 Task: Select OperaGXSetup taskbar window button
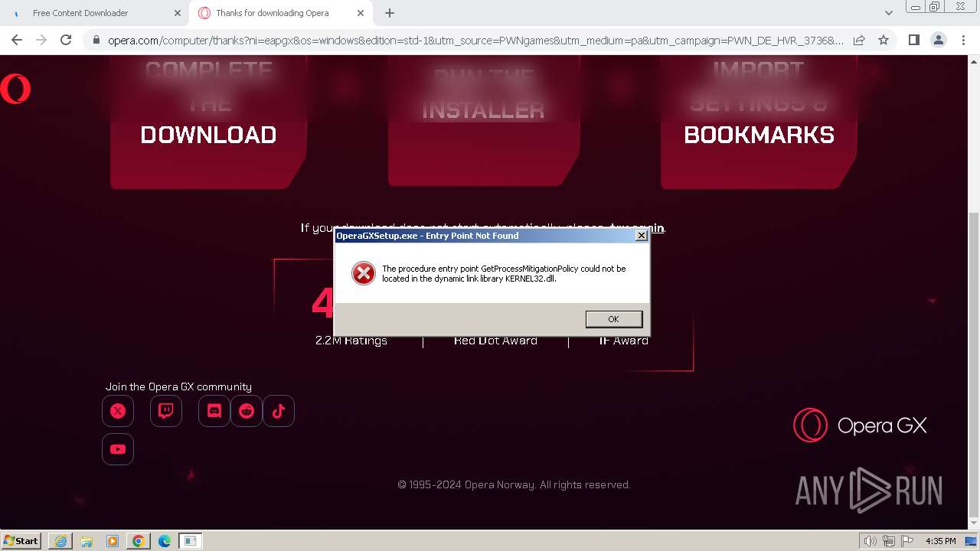[x=191, y=541]
